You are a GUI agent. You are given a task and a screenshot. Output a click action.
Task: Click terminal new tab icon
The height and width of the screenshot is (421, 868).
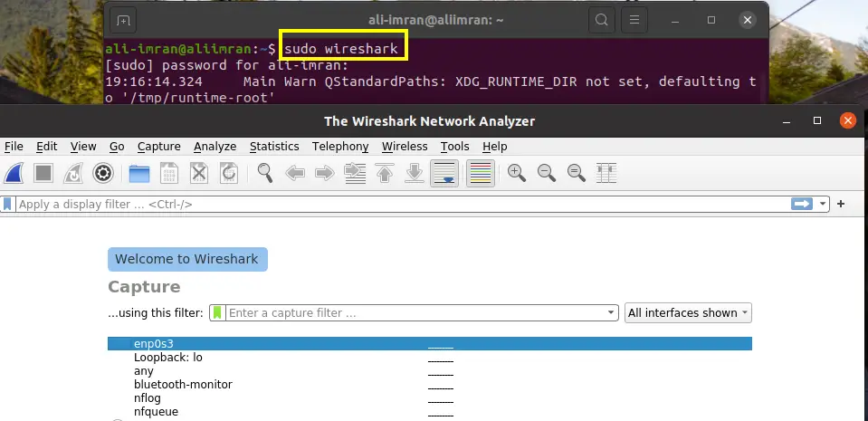pyautogui.click(x=123, y=21)
